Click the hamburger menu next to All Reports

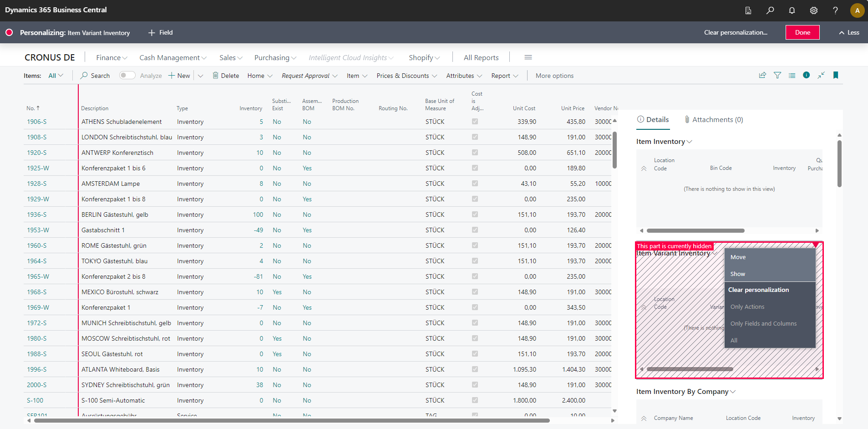coord(528,57)
